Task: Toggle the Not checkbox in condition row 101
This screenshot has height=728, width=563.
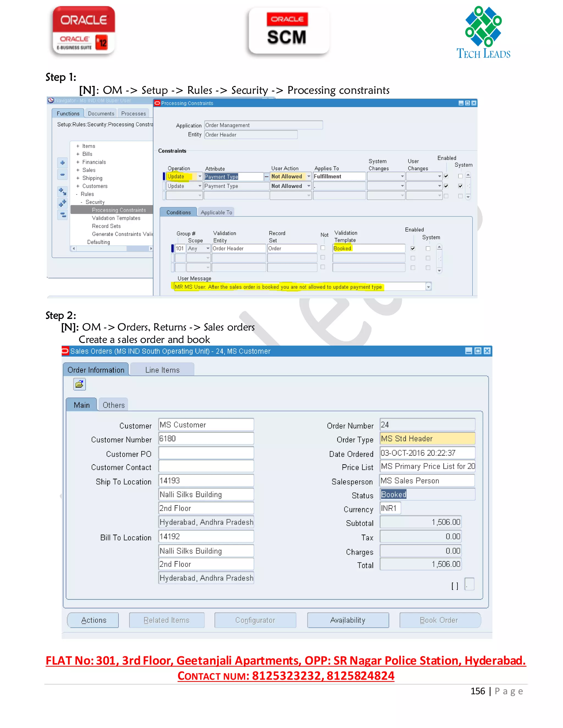Action: tap(322, 248)
